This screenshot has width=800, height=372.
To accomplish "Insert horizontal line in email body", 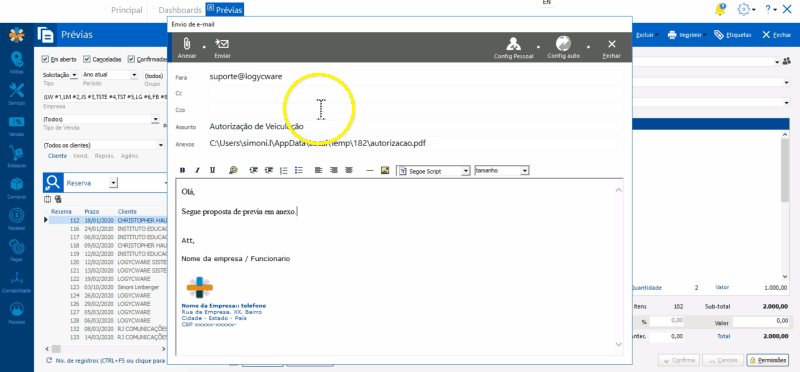I will click(370, 170).
